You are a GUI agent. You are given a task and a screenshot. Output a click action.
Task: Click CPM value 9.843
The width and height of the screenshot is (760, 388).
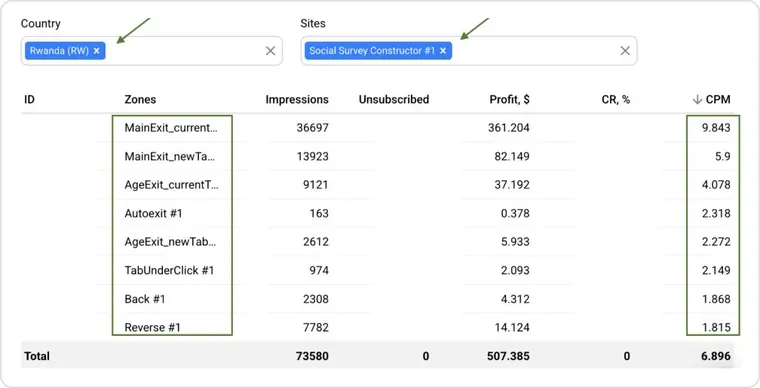716,128
